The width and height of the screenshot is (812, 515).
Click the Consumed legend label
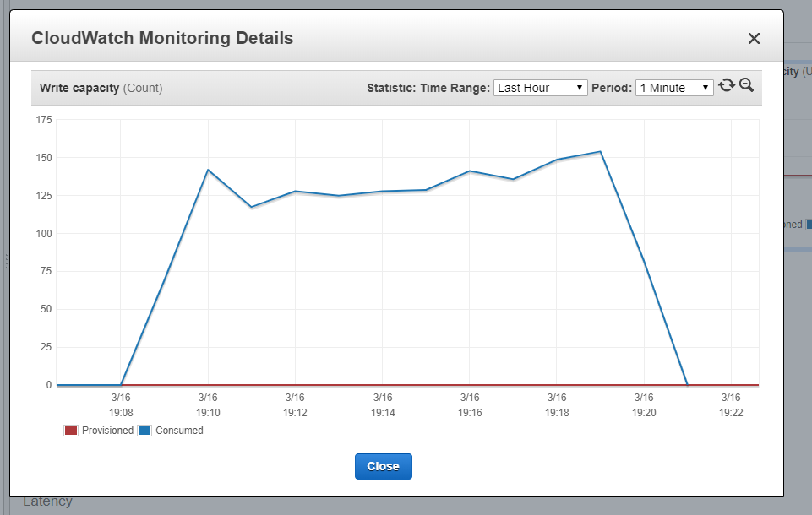tap(179, 431)
